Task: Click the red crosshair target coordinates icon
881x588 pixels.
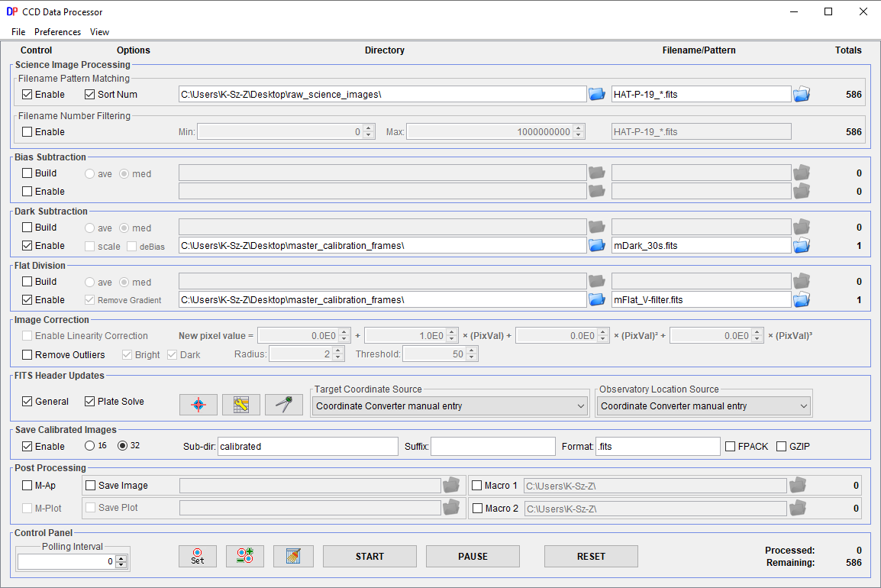Action: click(198, 405)
